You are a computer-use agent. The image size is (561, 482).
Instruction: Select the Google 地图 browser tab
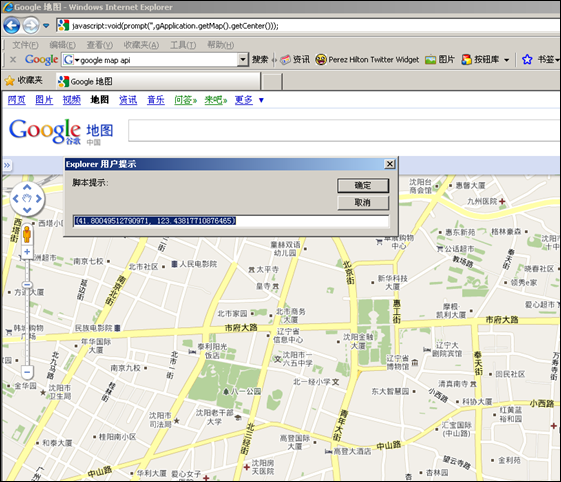pyautogui.click(x=158, y=81)
